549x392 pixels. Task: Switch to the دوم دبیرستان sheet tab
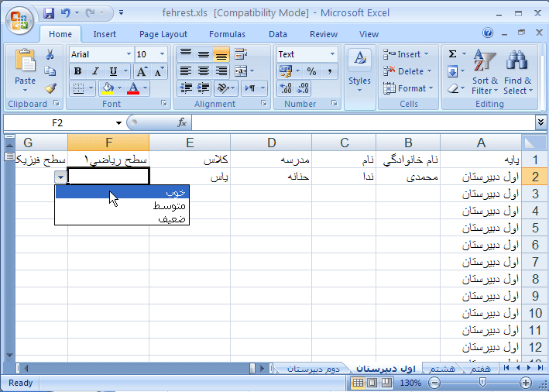click(314, 368)
